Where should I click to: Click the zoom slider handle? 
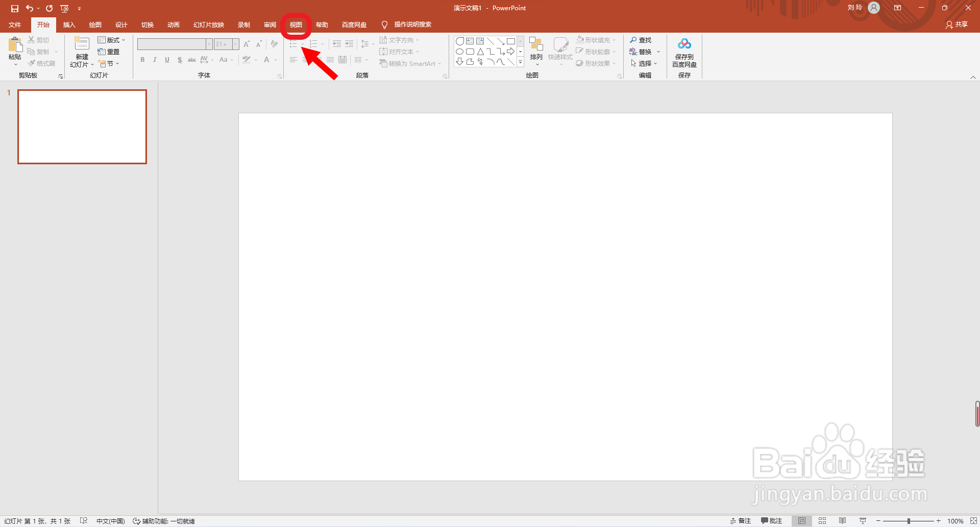(909, 521)
